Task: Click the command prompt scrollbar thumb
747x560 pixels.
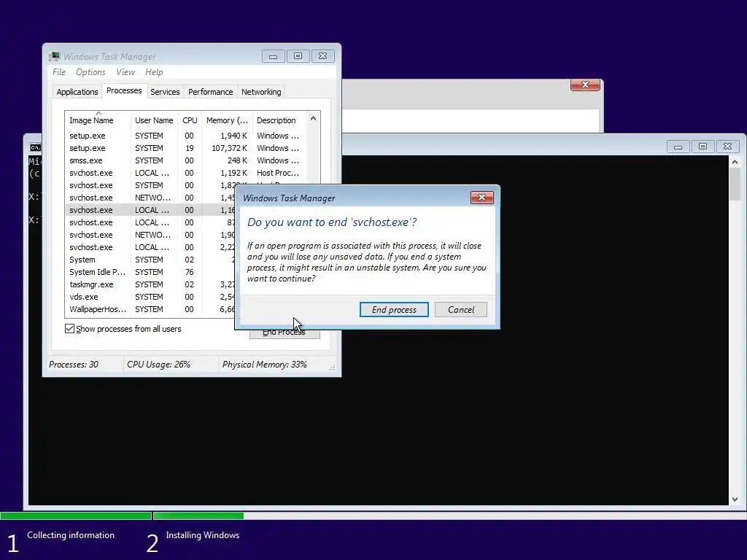Action: point(735,184)
